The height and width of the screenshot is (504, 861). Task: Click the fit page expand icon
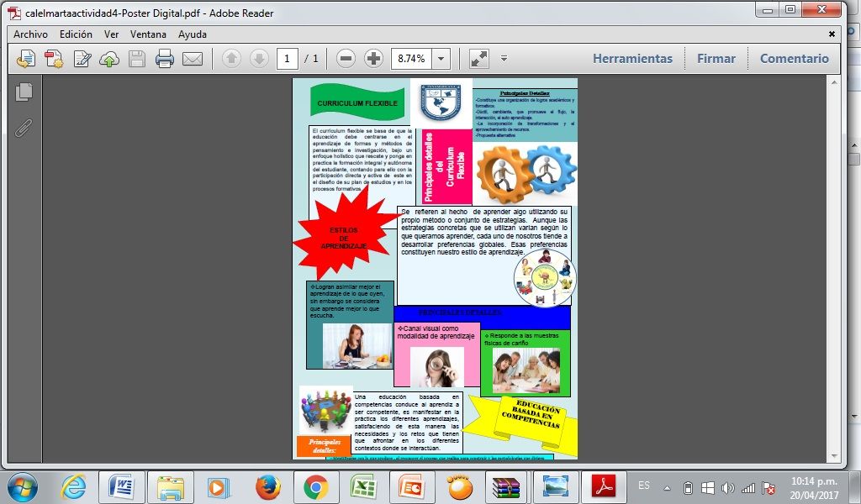pos(478,58)
